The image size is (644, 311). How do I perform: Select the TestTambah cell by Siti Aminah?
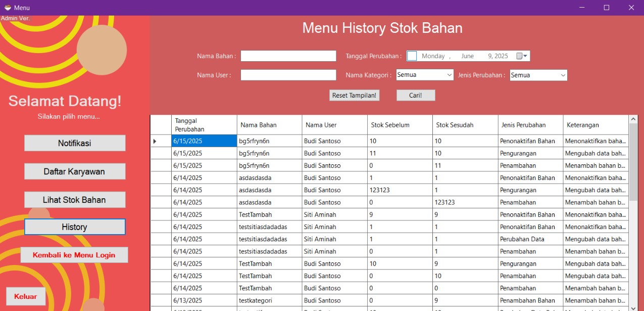pos(269,214)
